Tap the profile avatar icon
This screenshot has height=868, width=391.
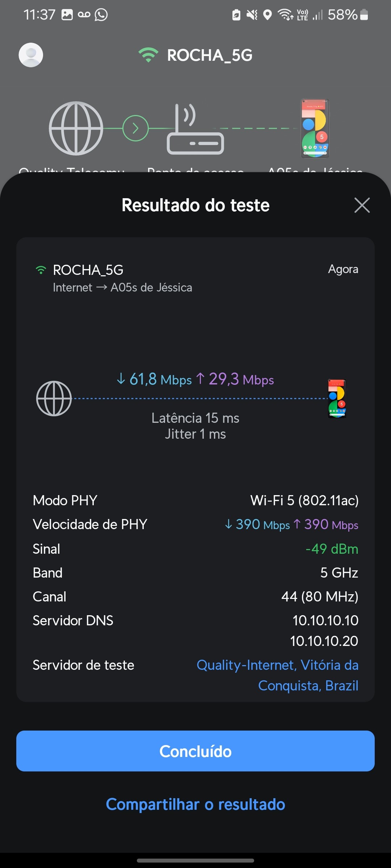point(31,55)
